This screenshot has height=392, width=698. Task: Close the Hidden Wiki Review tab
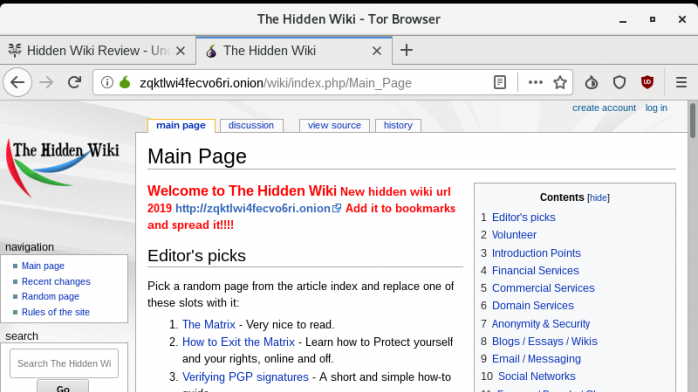coord(180,51)
